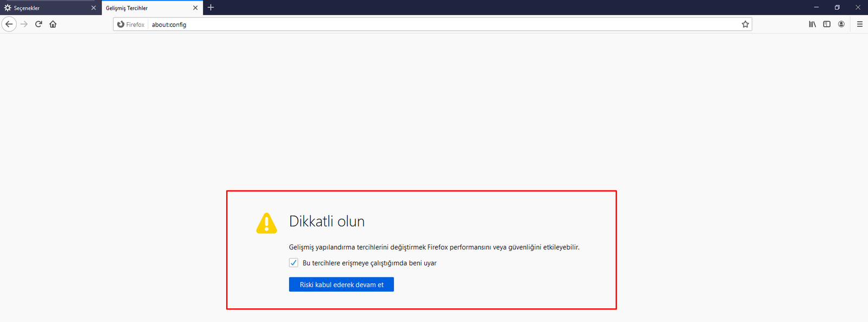Switch to the Seçenekler tab
This screenshot has height=322, width=868.
click(x=46, y=8)
